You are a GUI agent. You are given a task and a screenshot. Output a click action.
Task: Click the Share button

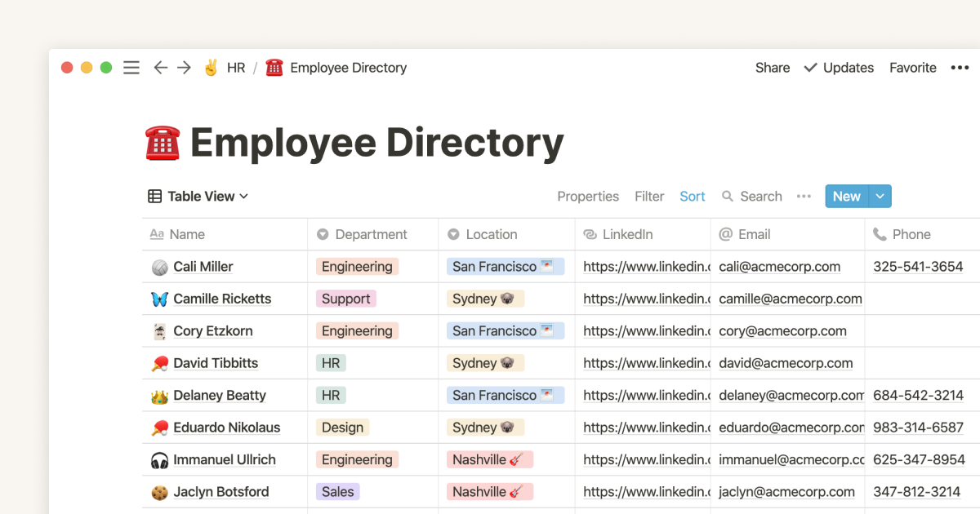[x=772, y=68]
